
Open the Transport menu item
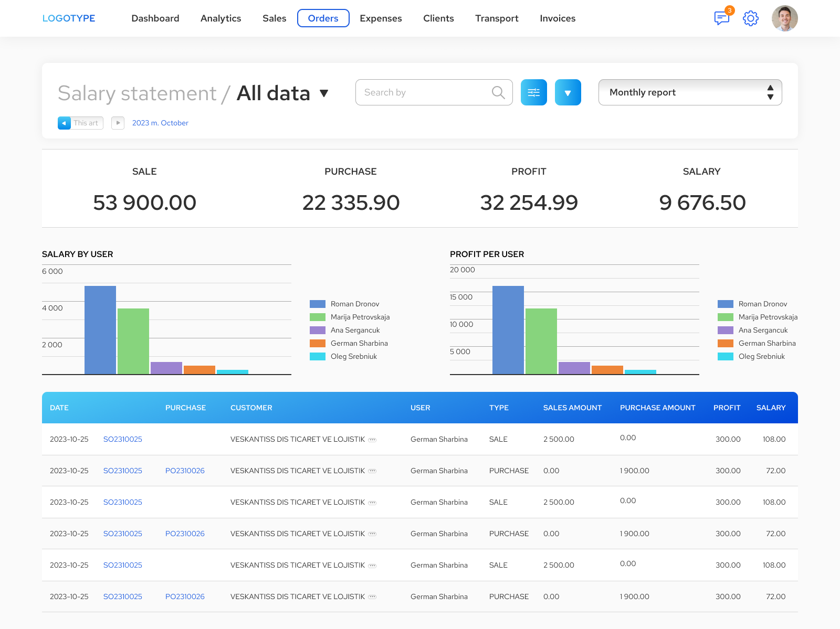pos(497,18)
